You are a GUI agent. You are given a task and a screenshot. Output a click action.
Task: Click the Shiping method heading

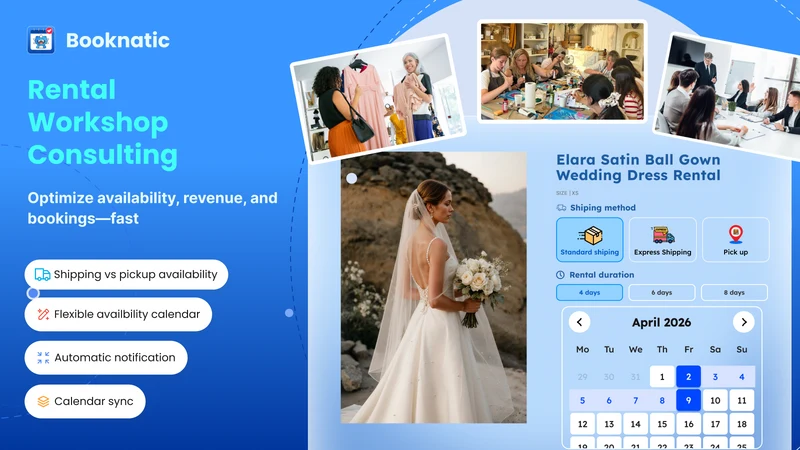603,208
